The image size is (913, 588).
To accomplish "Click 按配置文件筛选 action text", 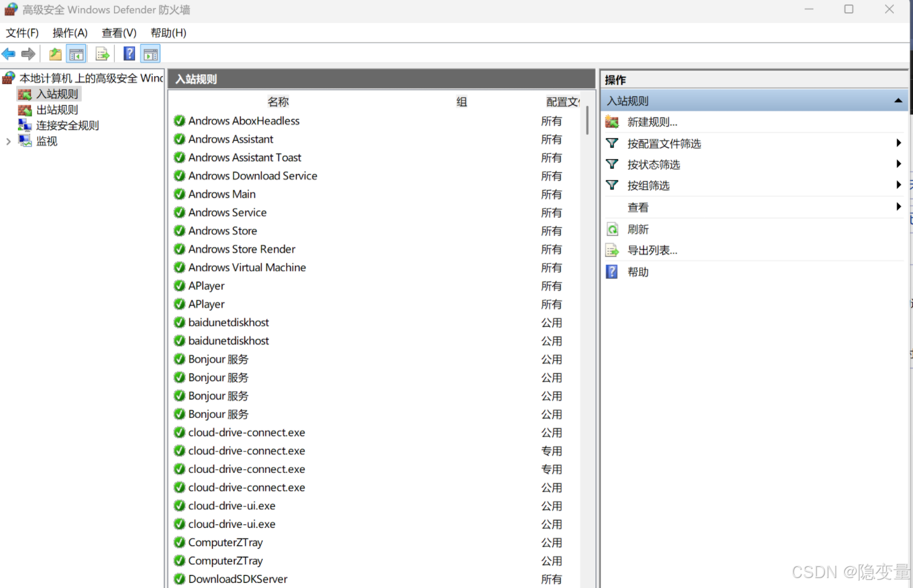I will tap(664, 143).
